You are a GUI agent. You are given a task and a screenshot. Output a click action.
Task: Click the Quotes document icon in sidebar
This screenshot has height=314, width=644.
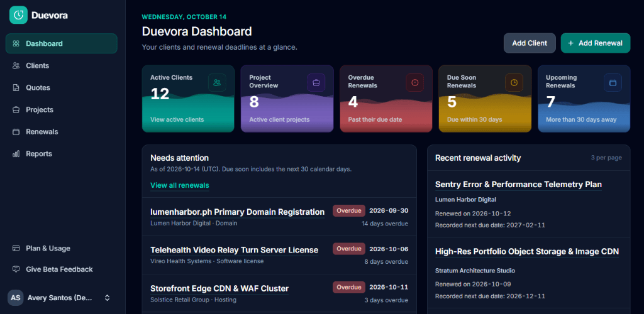[16, 88]
